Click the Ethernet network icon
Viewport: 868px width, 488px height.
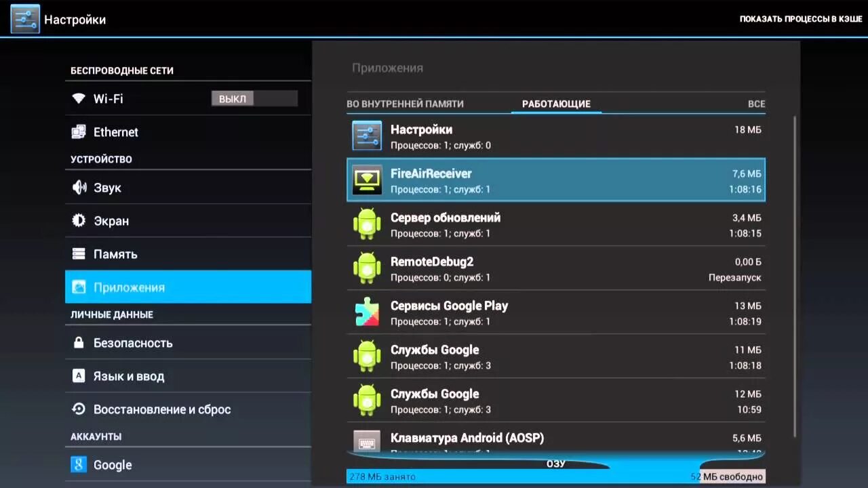point(79,132)
